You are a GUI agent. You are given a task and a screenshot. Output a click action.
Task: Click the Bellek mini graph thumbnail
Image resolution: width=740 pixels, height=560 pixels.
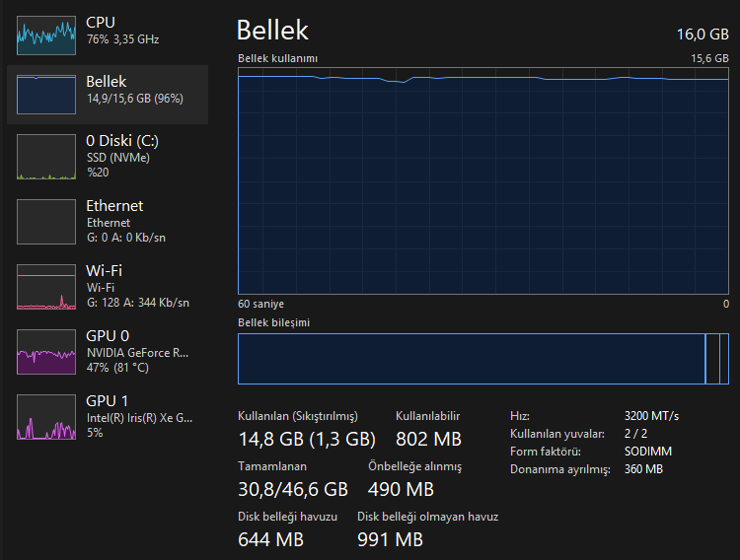(46, 95)
